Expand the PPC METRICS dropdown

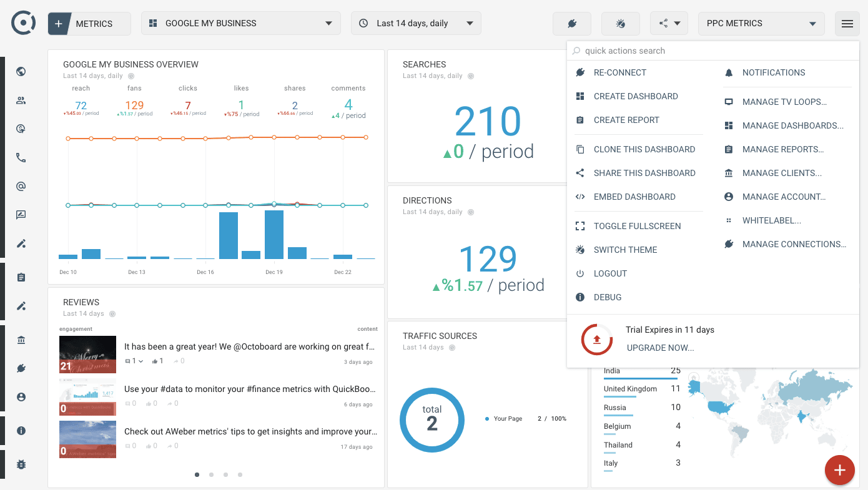(761, 23)
